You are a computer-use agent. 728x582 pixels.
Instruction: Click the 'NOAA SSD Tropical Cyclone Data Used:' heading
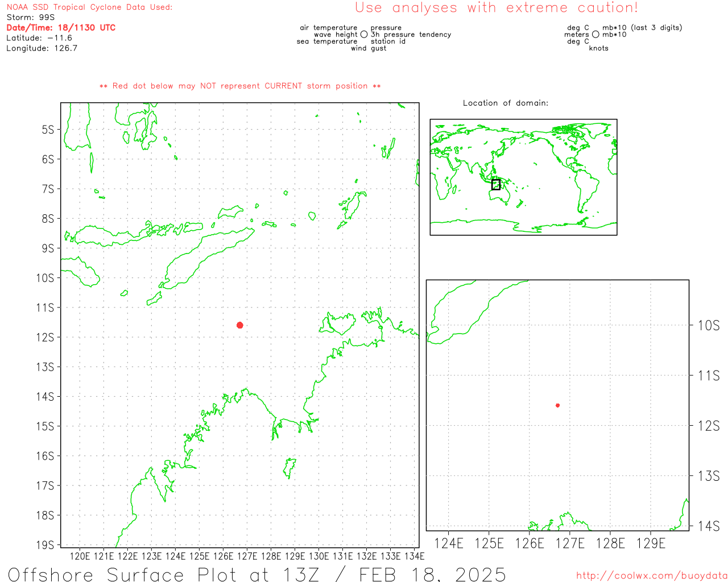(x=89, y=7)
